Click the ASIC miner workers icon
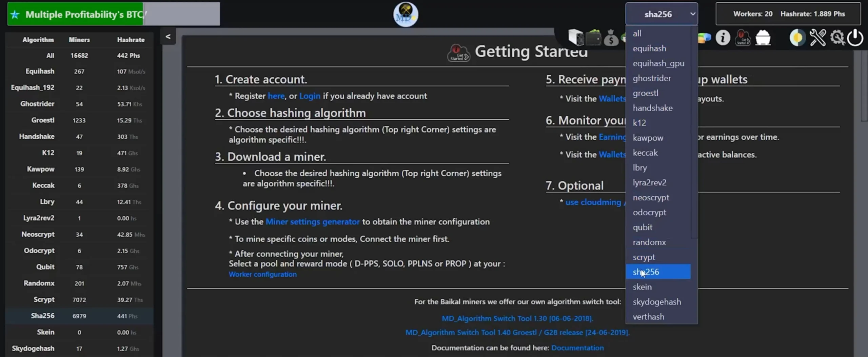868x357 pixels. 576,37
